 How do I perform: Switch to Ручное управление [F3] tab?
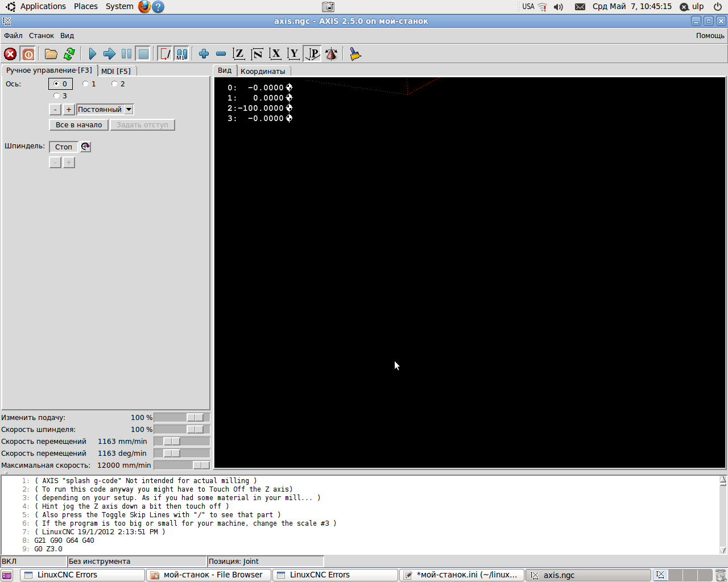pos(49,70)
